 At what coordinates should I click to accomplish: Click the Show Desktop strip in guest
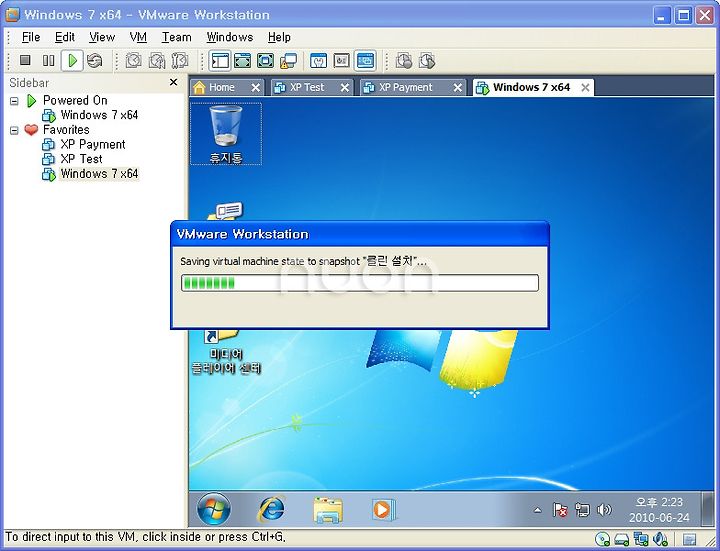click(x=708, y=509)
